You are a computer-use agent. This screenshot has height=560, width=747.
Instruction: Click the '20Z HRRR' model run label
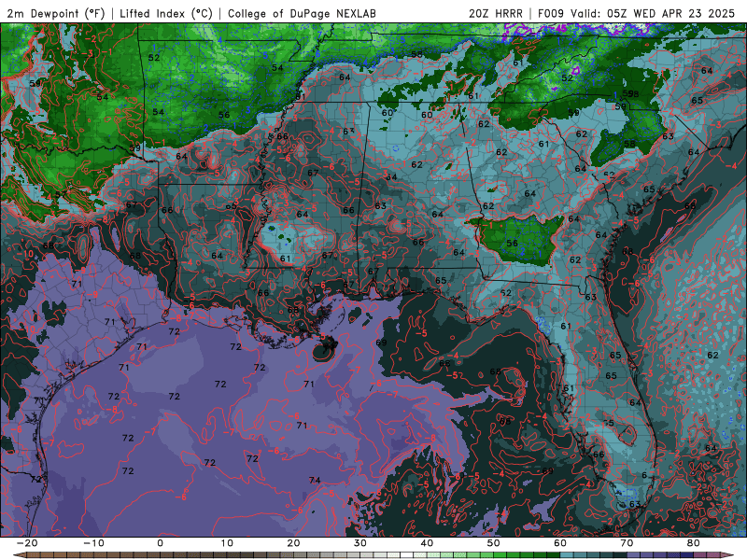click(x=496, y=13)
